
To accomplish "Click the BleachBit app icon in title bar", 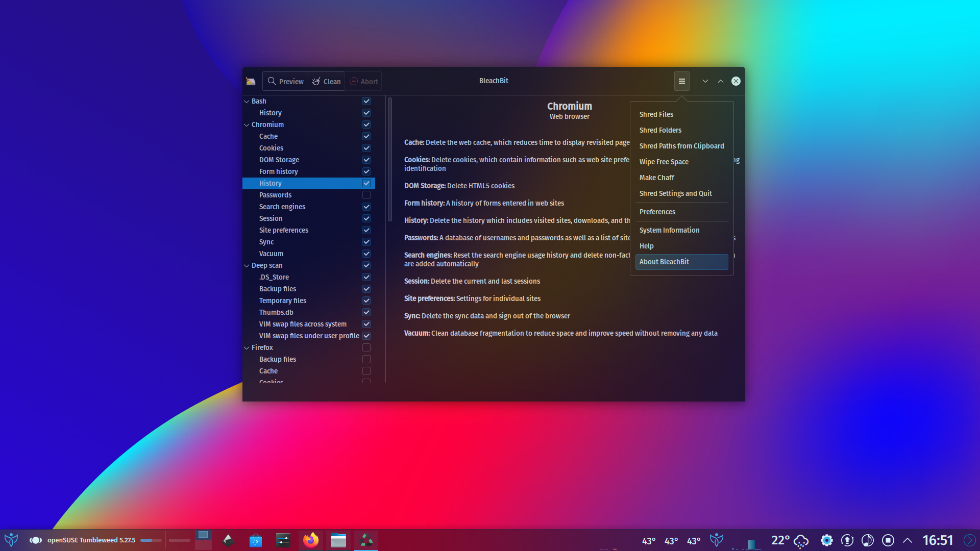I will 251,81.
